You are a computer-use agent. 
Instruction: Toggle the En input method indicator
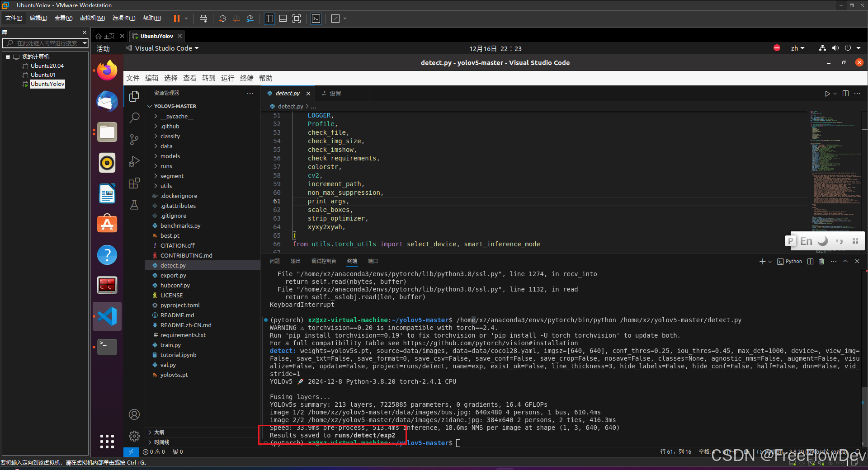pyautogui.click(x=806, y=241)
